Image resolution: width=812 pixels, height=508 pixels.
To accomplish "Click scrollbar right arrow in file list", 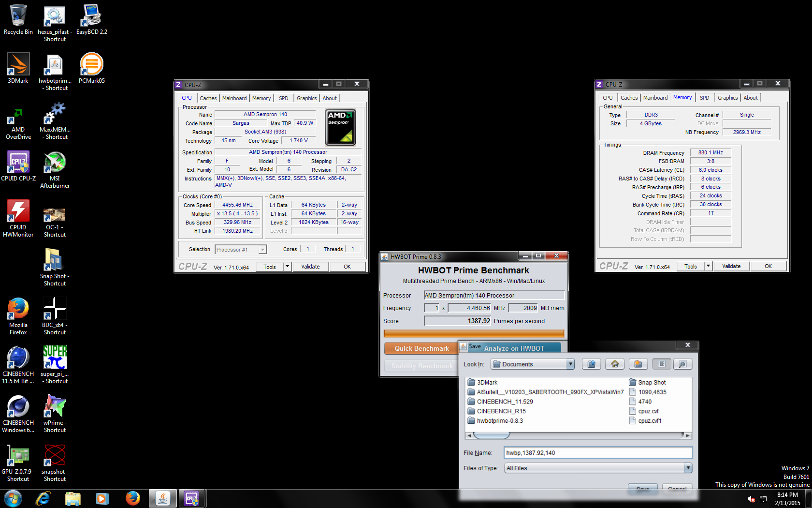I will (688, 435).
